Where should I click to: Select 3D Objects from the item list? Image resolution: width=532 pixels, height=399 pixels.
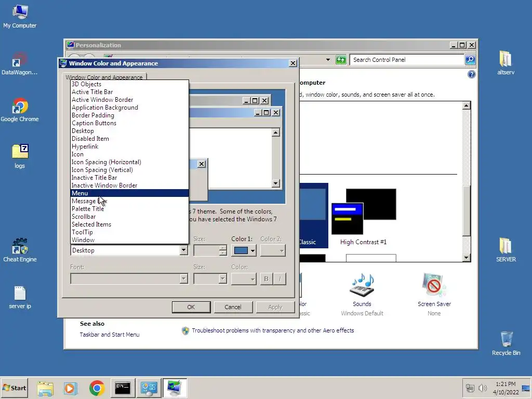pos(129,84)
